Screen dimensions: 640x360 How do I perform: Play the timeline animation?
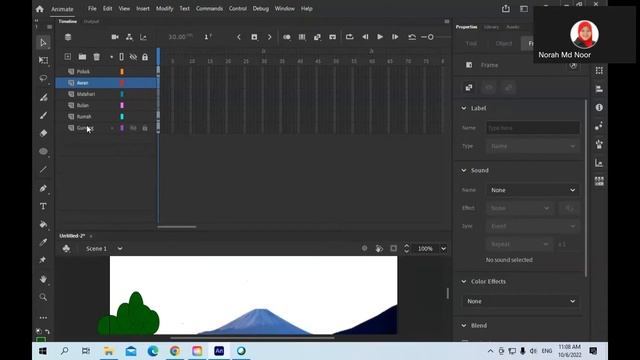[x=380, y=37]
